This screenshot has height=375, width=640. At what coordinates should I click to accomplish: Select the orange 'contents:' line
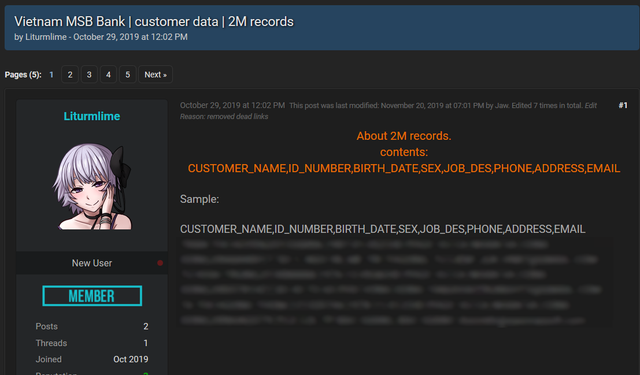404,152
